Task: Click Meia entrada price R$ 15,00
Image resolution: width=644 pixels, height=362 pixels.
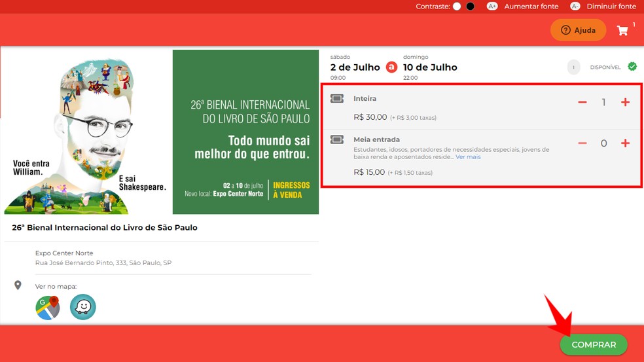Action: (369, 172)
